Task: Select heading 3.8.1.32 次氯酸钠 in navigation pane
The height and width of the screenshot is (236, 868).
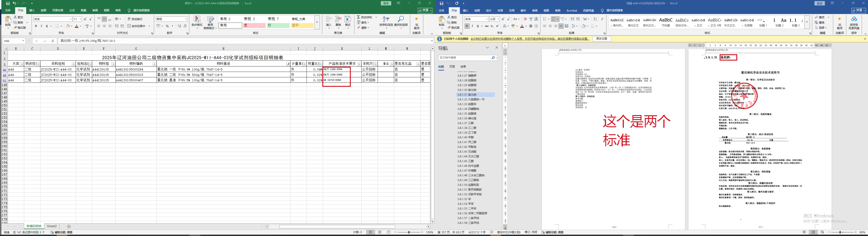Action: (471, 99)
